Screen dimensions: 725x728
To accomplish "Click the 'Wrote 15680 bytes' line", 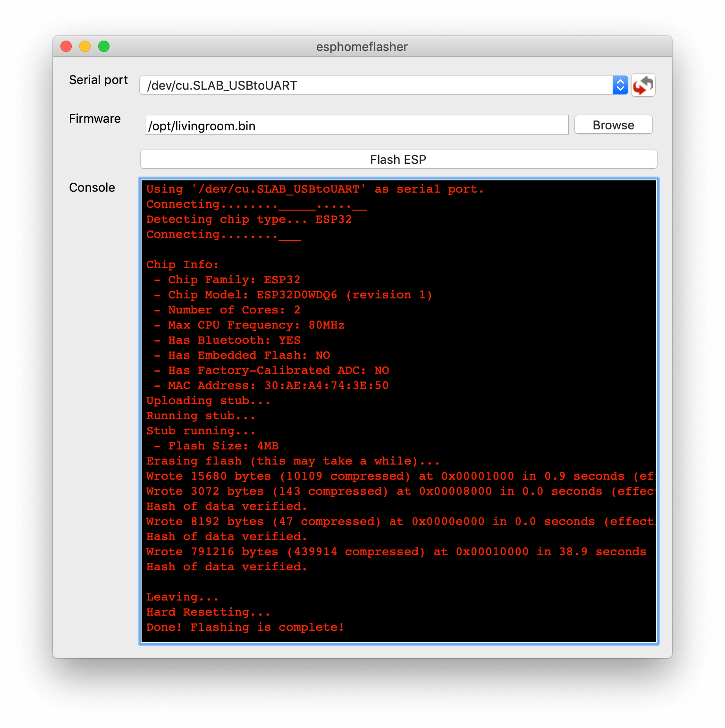I will click(x=401, y=476).
